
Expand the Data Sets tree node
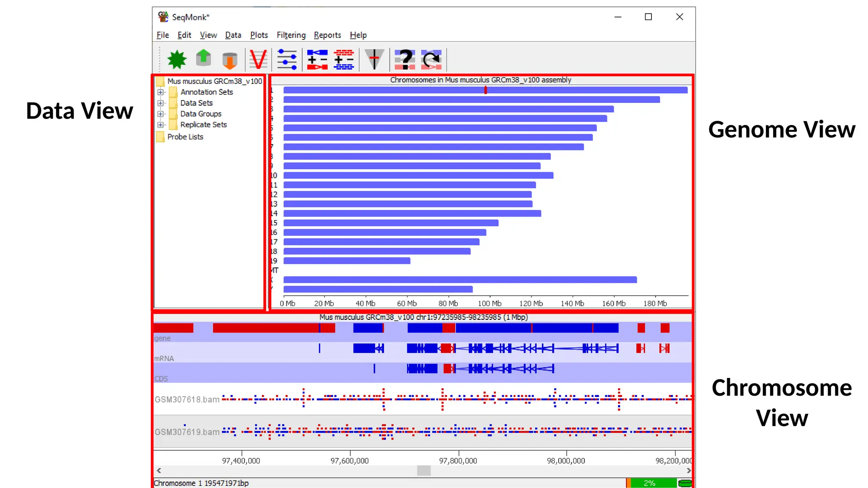coord(160,103)
